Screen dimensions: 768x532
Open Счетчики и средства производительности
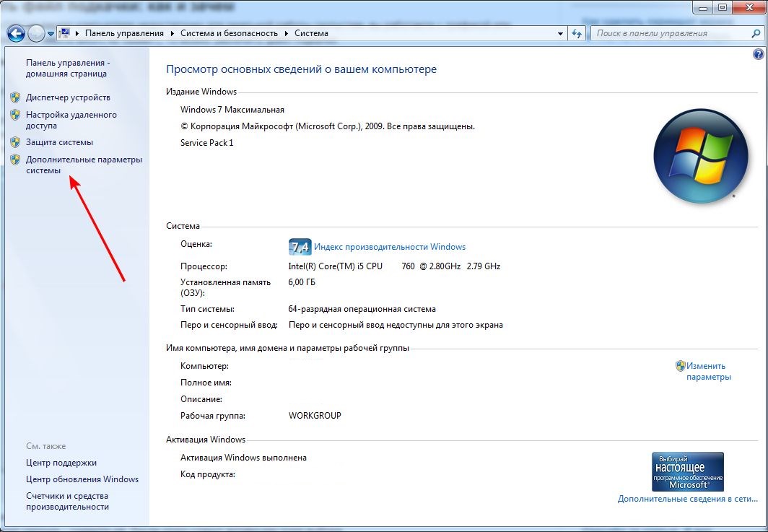click(68, 501)
